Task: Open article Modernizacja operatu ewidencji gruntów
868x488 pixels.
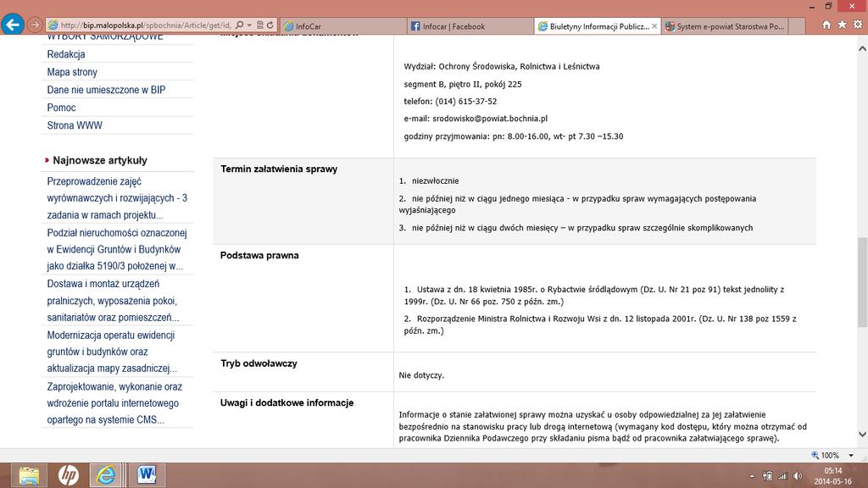Action: pos(113,352)
